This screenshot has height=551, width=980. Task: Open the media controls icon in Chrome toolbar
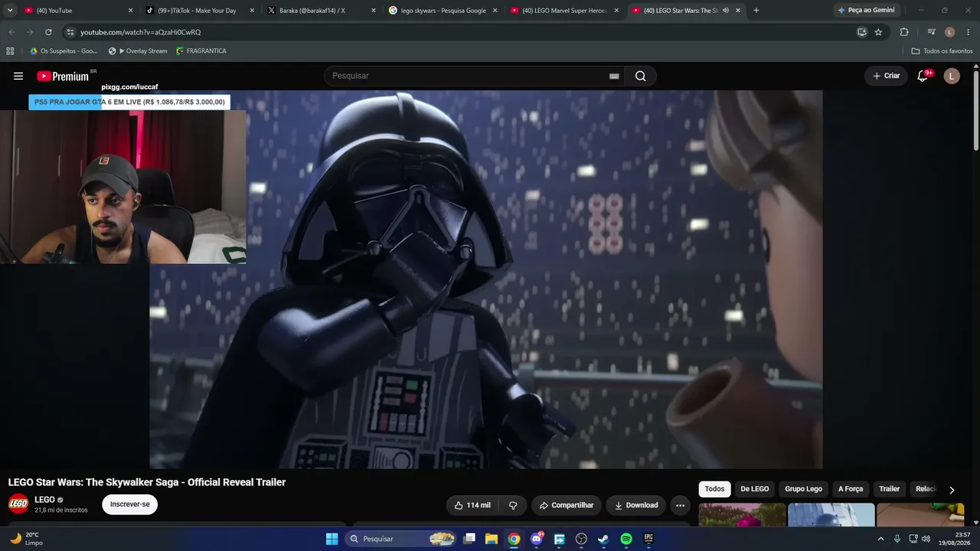(931, 32)
